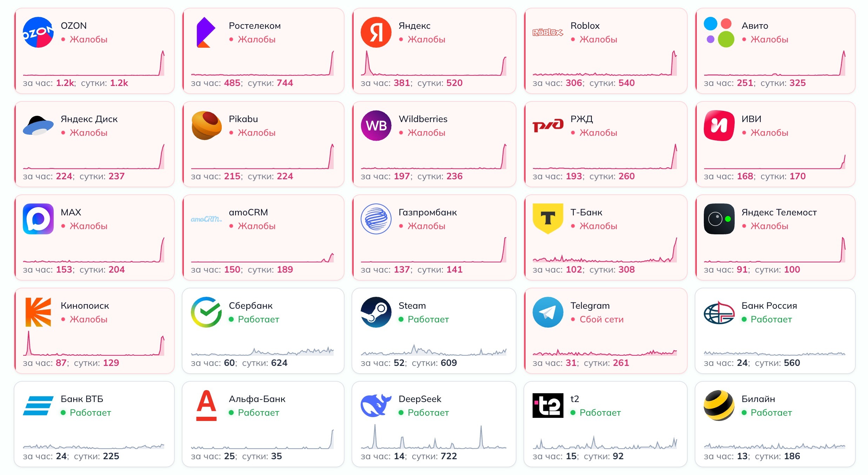This screenshot has width=868, height=475.
Task: Open the Wildberries WB logo
Action: (376, 126)
